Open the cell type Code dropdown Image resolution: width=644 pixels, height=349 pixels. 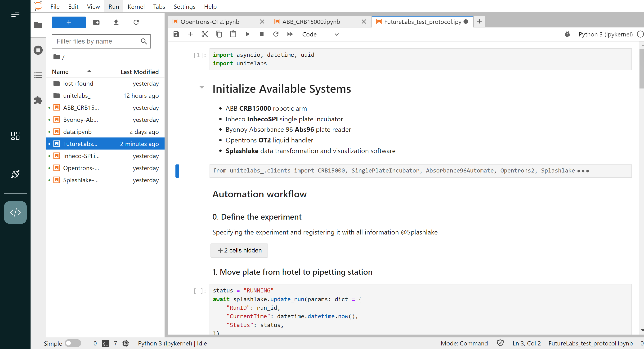tap(320, 34)
